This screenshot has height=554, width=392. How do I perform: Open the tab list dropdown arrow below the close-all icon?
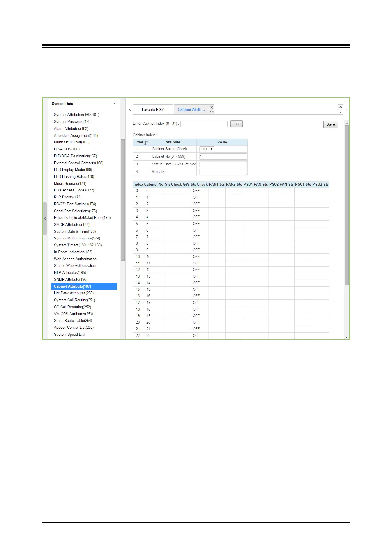[341, 112]
